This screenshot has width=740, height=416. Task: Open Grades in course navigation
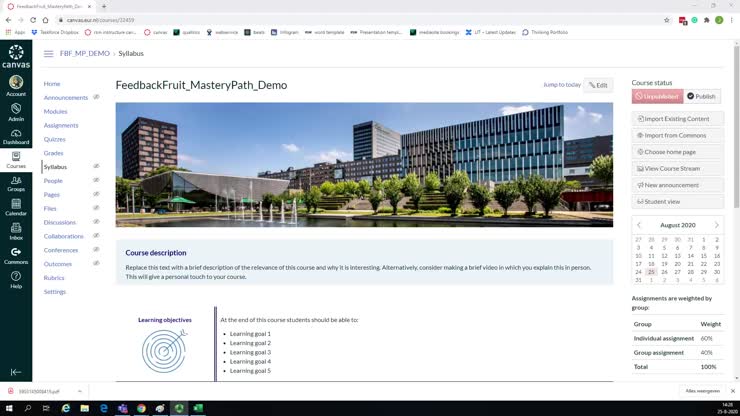pos(53,153)
